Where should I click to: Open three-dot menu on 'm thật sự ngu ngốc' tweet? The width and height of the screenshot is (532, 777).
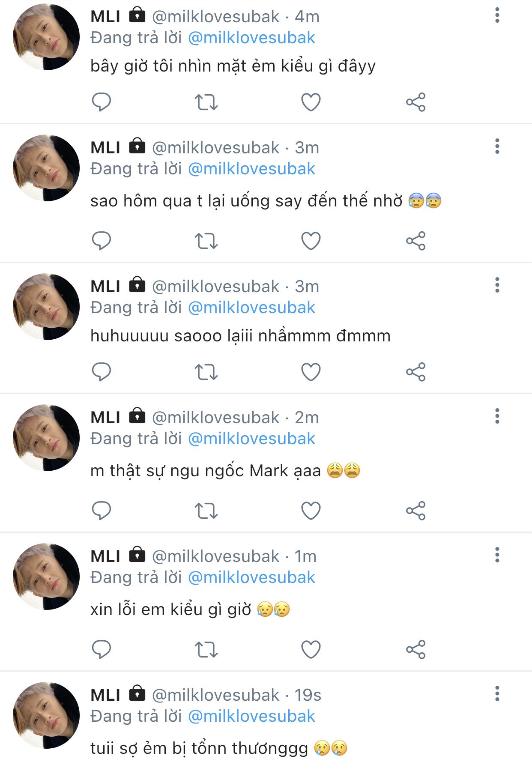coord(497,416)
